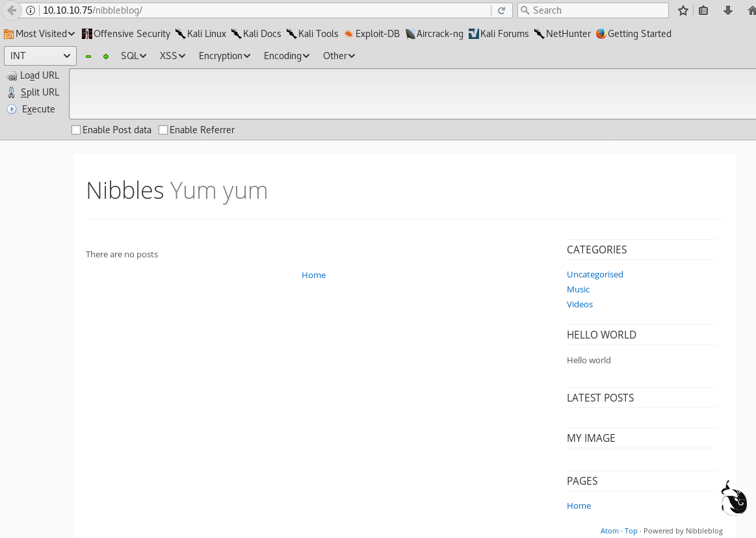756x538 pixels.
Task: Open the INT type dropdown
Action: (x=40, y=56)
